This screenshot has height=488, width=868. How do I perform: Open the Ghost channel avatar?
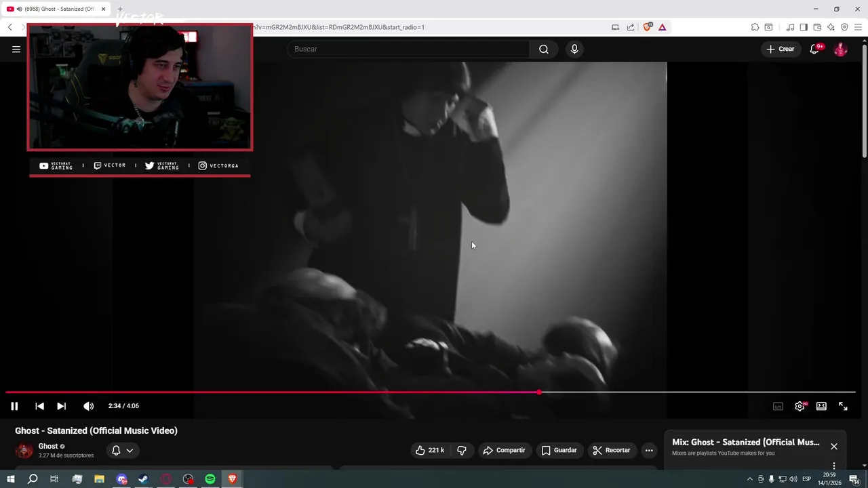(24, 450)
